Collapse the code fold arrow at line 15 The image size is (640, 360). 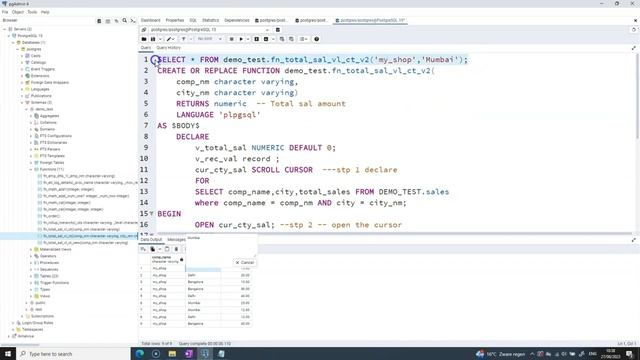click(x=151, y=214)
